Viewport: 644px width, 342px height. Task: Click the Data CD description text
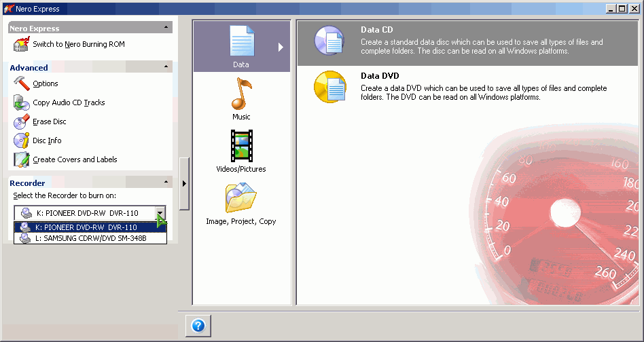click(x=482, y=46)
